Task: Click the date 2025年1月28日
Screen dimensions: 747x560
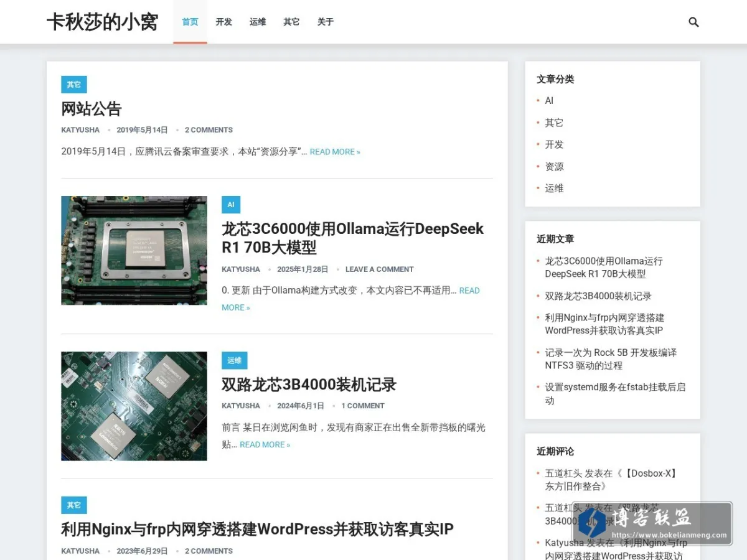Action: (303, 269)
